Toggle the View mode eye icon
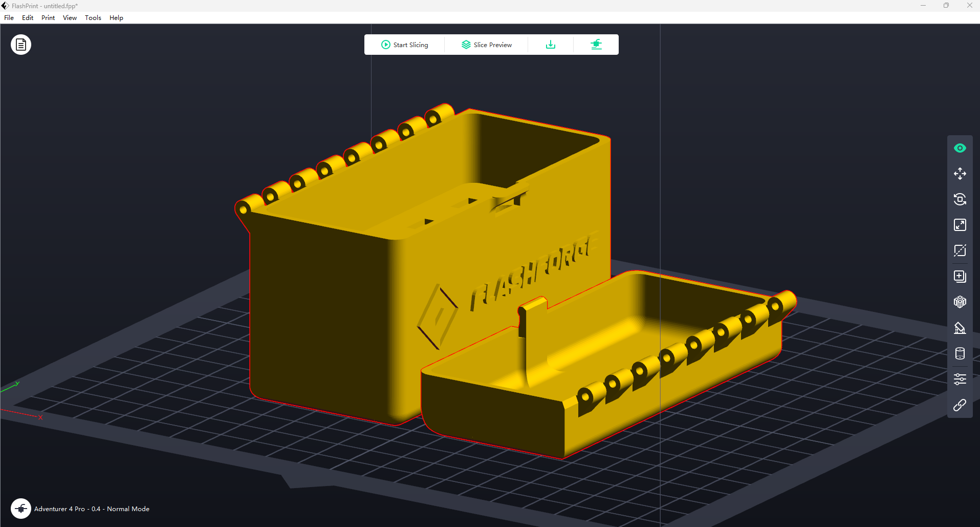 (x=960, y=148)
